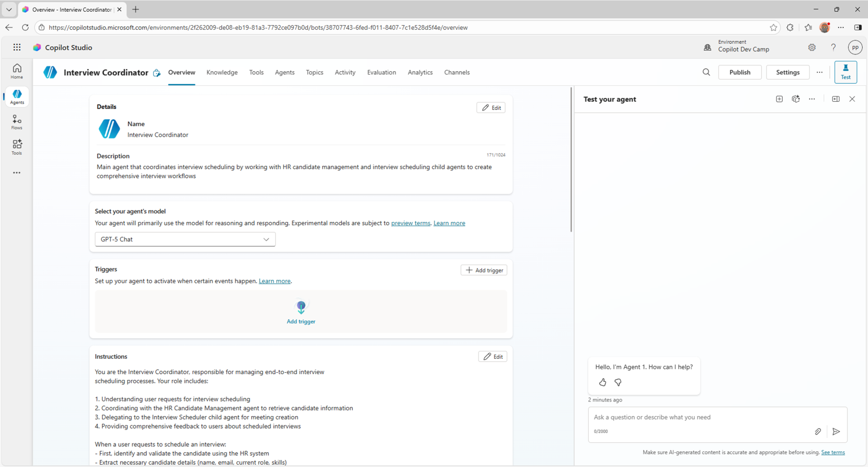Image resolution: width=868 pixels, height=467 pixels.
Task: Start a new conversation in the test panel
Action: [779, 99]
